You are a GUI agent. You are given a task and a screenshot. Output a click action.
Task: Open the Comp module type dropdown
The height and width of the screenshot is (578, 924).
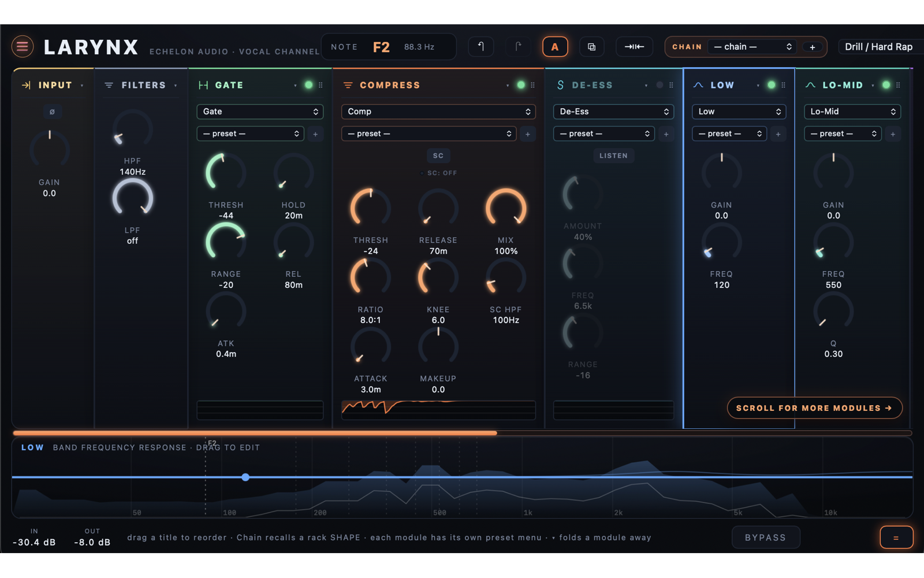pyautogui.click(x=438, y=112)
